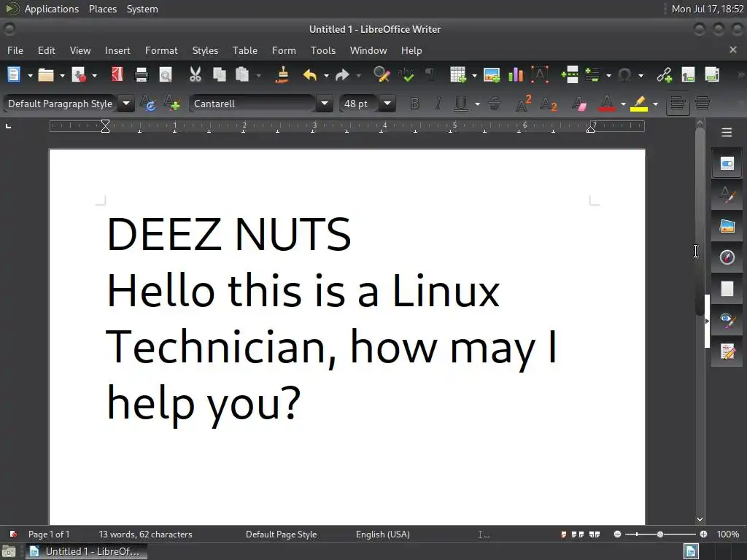Toggle Subscript formatting

(549, 104)
